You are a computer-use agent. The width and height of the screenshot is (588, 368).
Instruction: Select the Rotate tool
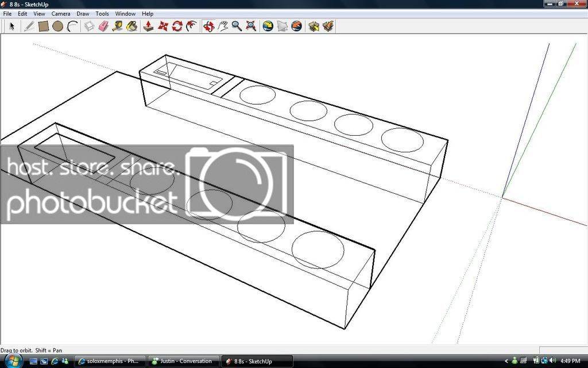tap(177, 26)
